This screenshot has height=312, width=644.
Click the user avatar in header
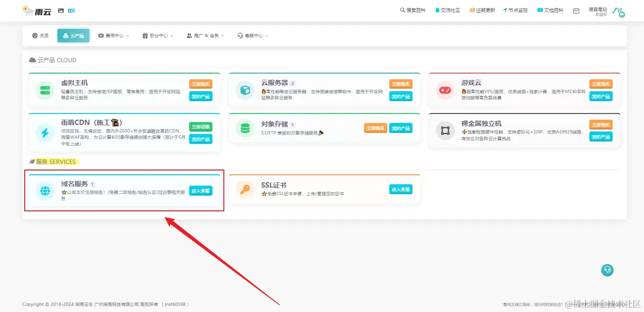618,11
